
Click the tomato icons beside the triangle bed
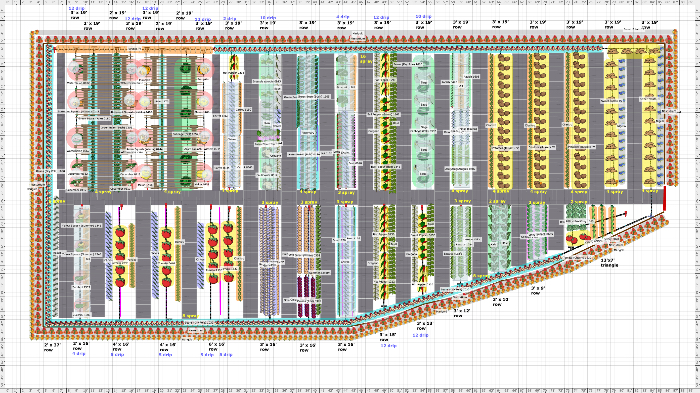coord(578,238)
